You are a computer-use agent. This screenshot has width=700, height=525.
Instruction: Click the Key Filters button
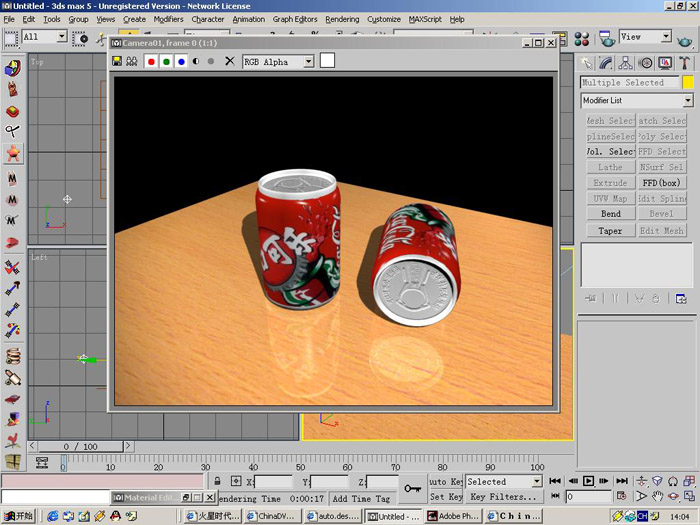pyautogui.click(x=504, y=496)
